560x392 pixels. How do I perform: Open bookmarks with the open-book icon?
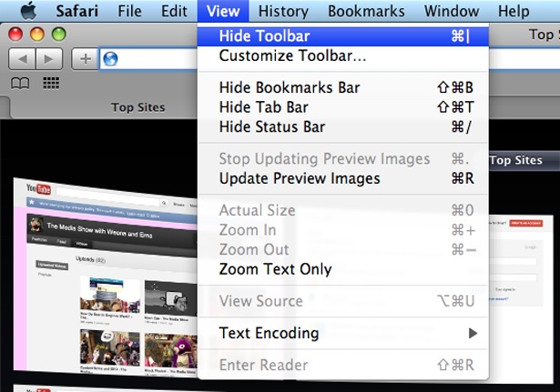[x=20, y=84]
